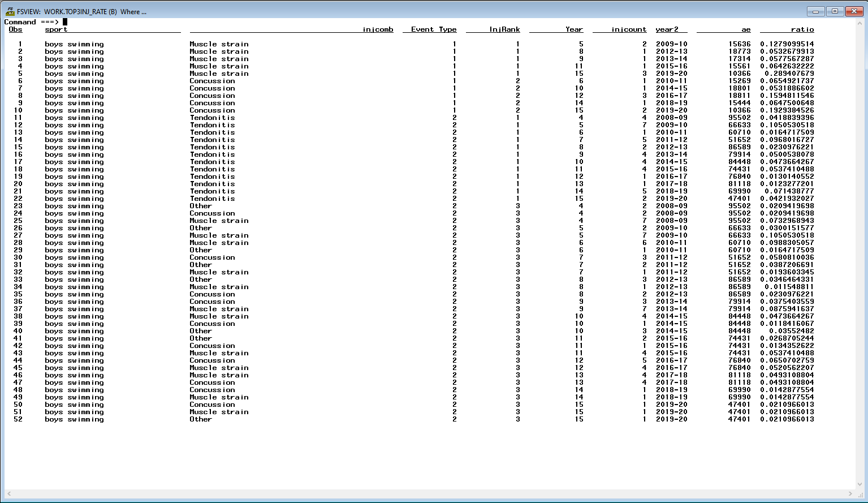Click the horizontal scrollbar track at the bottom
The height and width of the screenshot is (503, 868).
430,493
